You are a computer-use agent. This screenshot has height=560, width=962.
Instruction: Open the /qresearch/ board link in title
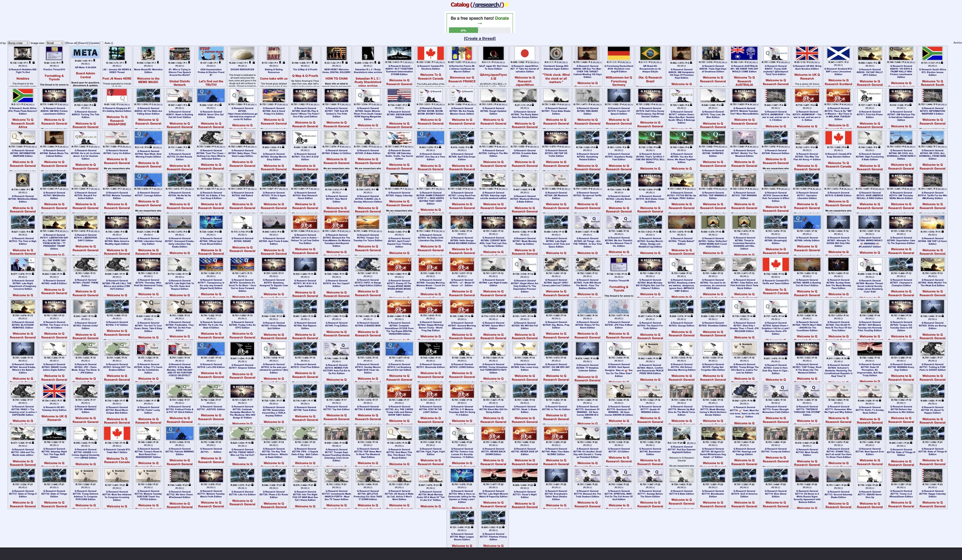tap(487, 4)
